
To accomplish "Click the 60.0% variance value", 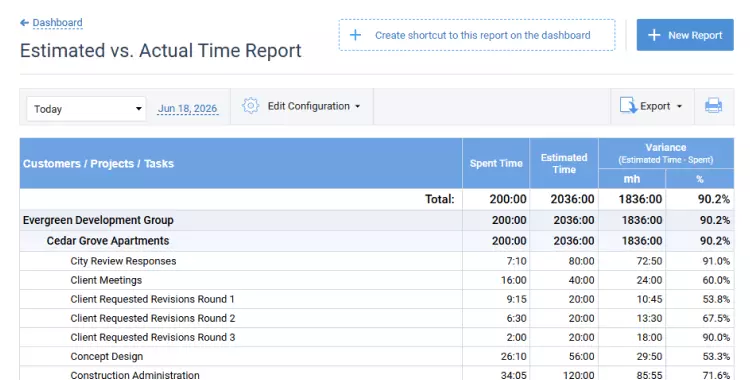I will (716, 280).
